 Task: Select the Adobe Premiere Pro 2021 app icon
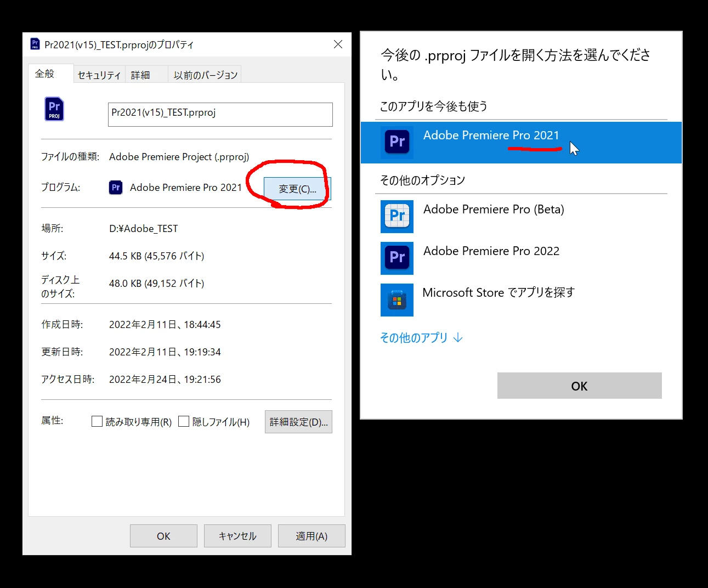(x=397, y=142)
